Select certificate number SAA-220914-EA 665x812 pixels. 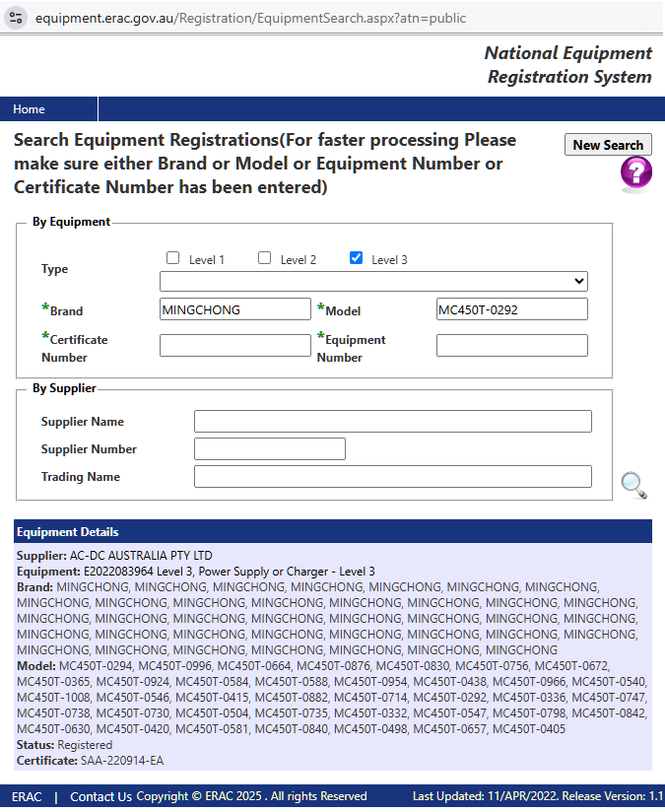122,760
